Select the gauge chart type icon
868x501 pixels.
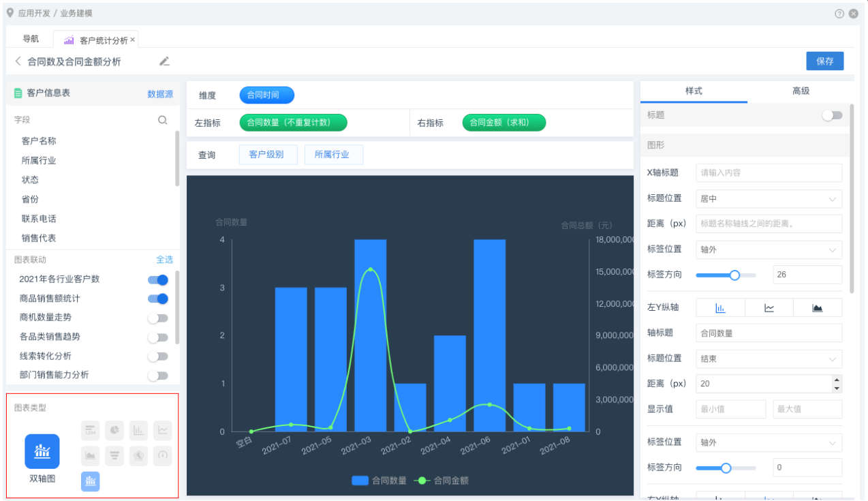point(163,455)
